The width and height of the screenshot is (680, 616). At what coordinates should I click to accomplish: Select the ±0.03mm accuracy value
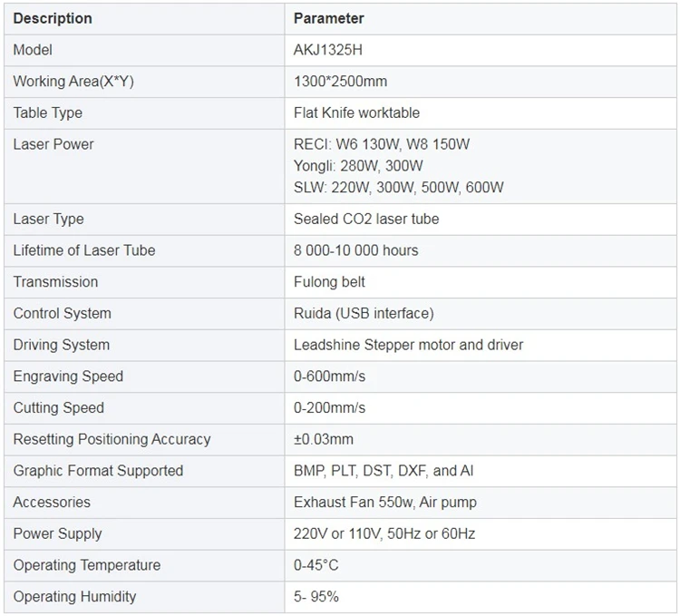click(x=324, y=439)
